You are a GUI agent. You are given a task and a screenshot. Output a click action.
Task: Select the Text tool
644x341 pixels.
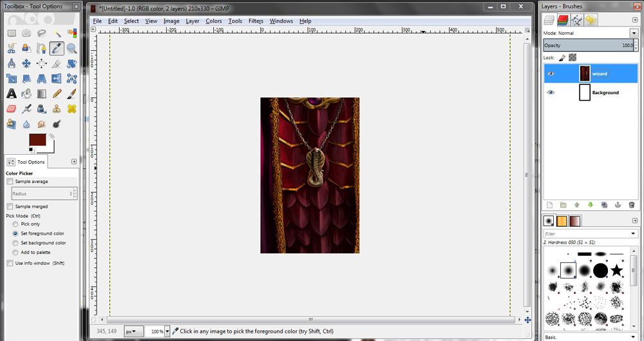point(12,93)
